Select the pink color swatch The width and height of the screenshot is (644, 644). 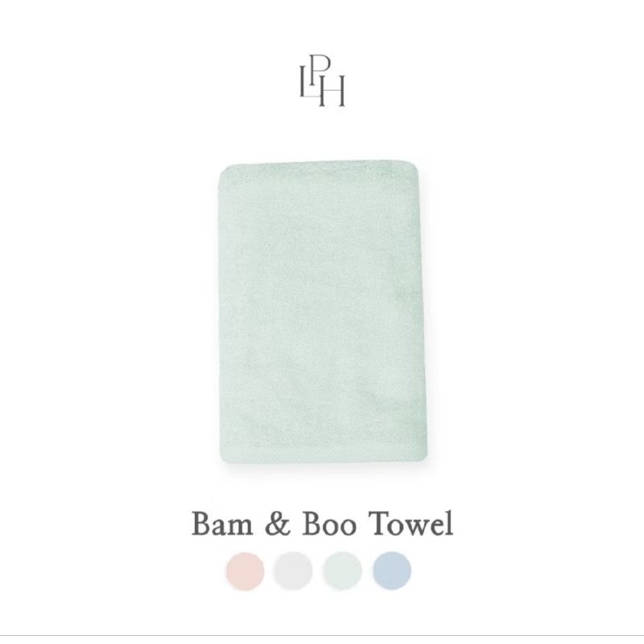tap(246, 572)
